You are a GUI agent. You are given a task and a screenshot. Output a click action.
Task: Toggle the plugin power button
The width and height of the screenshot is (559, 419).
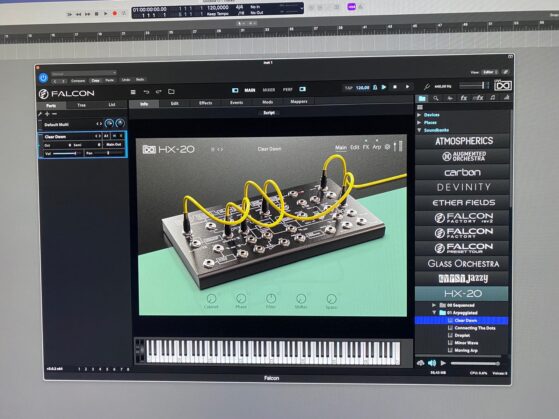point(43,77)
